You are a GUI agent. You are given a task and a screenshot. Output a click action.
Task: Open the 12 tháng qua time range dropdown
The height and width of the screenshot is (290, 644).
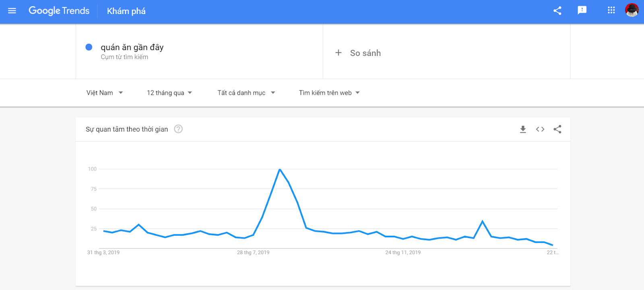pos(169,93)
